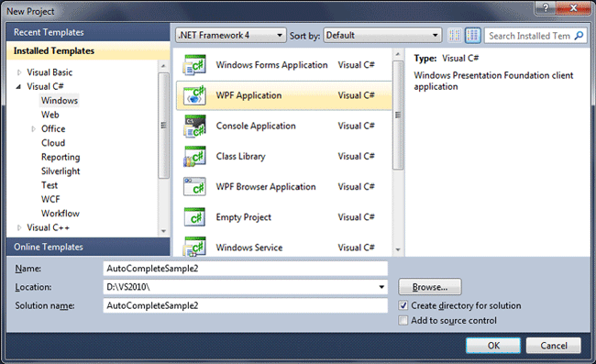Click the search magnifier icon

(579, 36)
